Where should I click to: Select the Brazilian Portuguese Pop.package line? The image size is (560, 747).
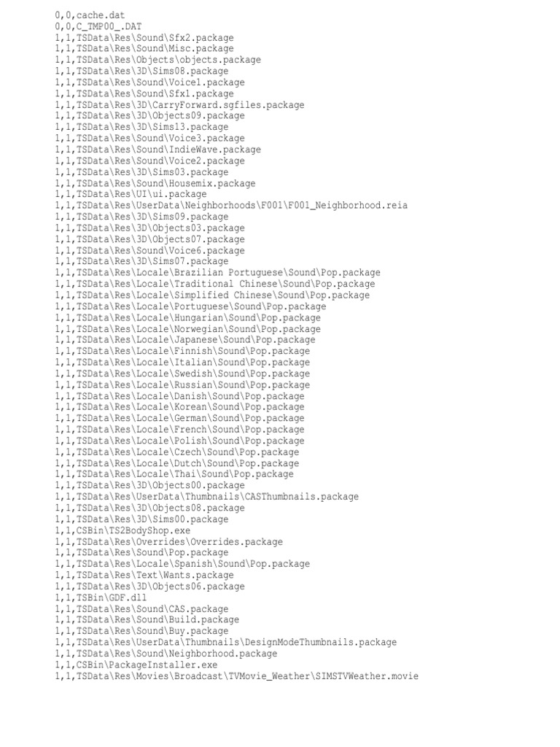pyautogui.click(x=217, y=273)
